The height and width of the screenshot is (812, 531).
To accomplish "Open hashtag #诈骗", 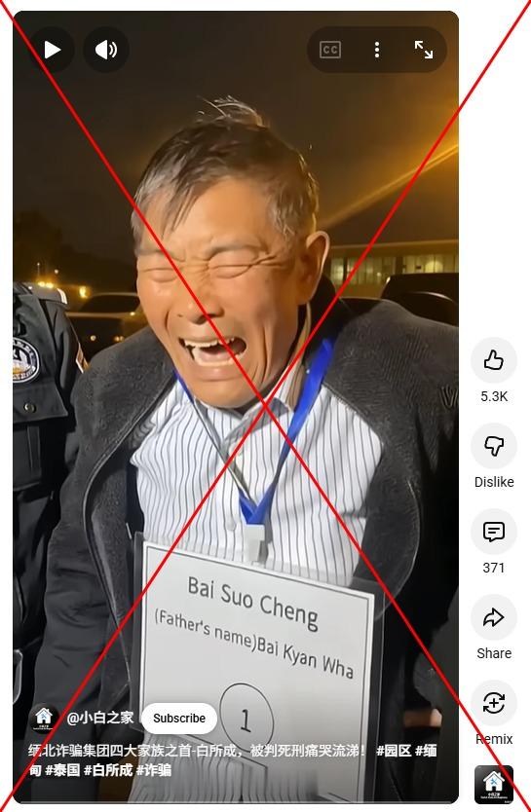I will coord(153,769).
